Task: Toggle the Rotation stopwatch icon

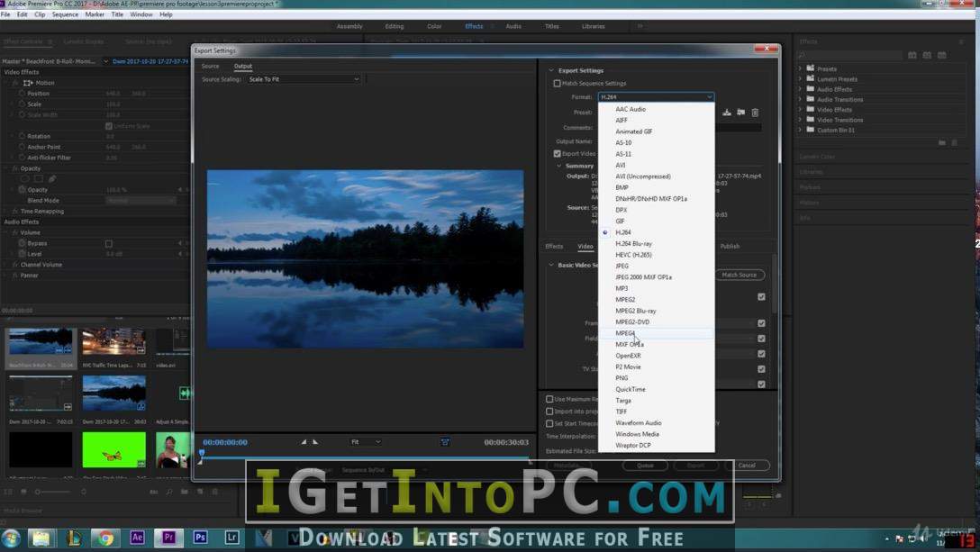Action: [x=22, y=136]
